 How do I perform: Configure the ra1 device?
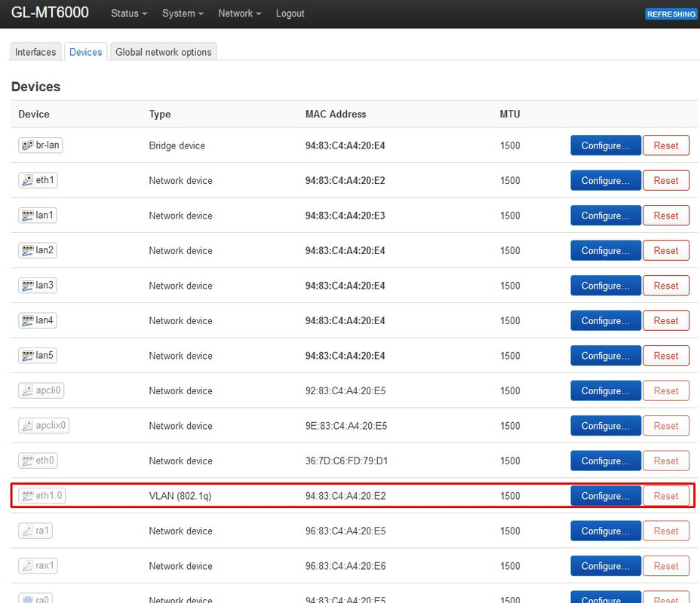click(x=606, y=531)
